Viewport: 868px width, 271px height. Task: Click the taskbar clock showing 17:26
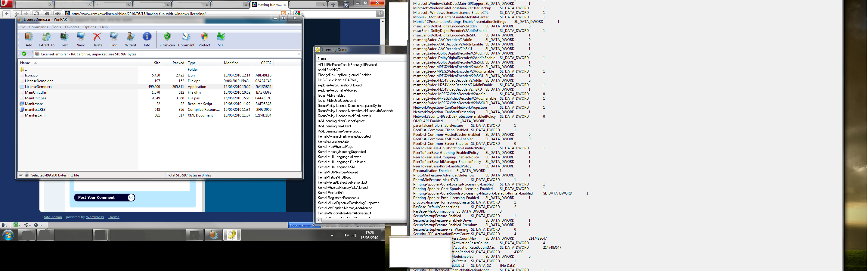(369, 235)
